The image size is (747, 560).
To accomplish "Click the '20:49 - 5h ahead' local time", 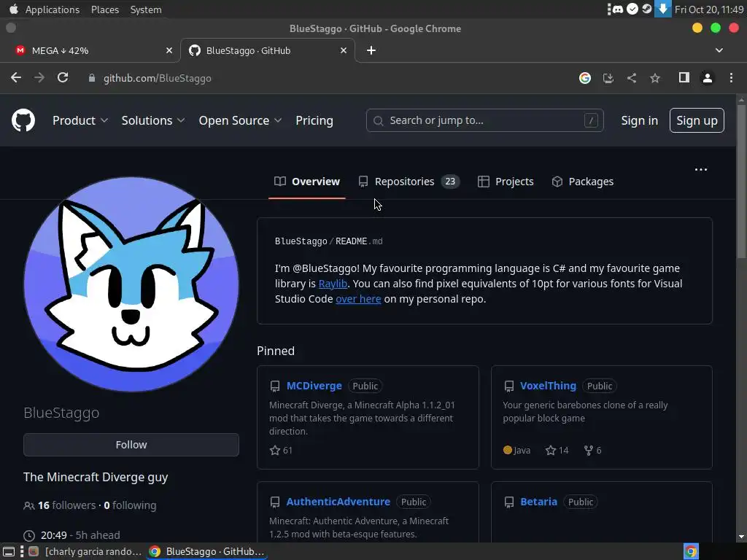I will point(71,535).
